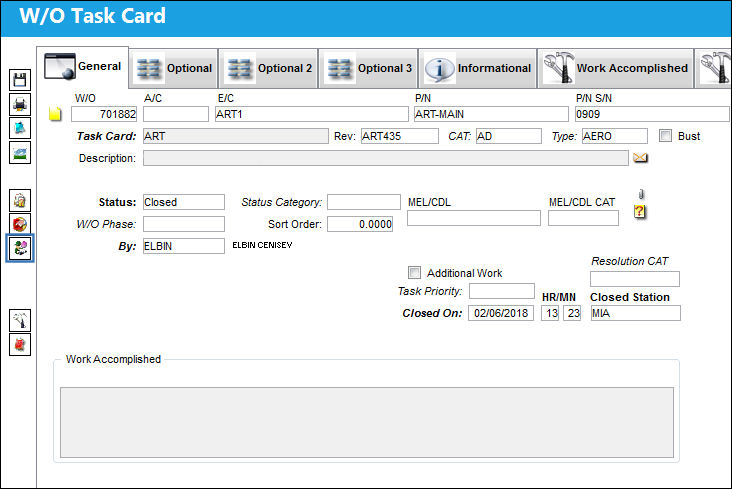732x489 pixels.
Task: Click the MEL/CDL field
Action: pos(474,218)
